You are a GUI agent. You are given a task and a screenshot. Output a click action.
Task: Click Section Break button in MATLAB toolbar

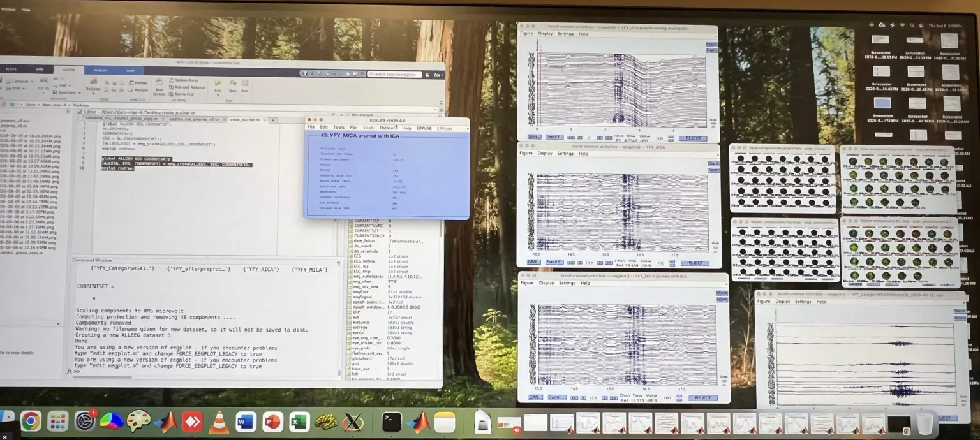[x=184, y=80]
